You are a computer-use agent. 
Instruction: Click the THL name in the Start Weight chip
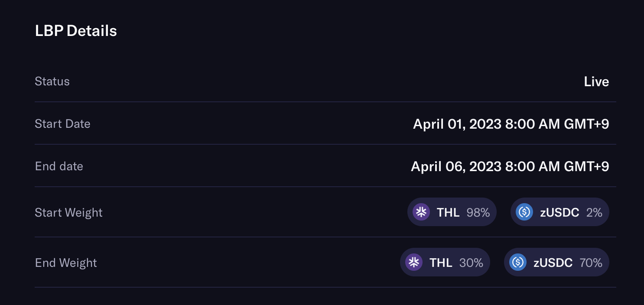(448, 213)
